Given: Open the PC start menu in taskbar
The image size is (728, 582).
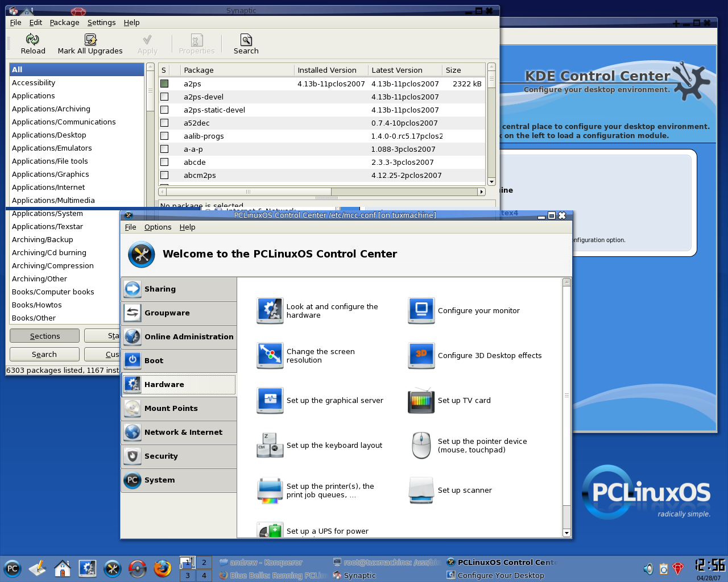Looking at the screenshot, I should tap(12, 568).
